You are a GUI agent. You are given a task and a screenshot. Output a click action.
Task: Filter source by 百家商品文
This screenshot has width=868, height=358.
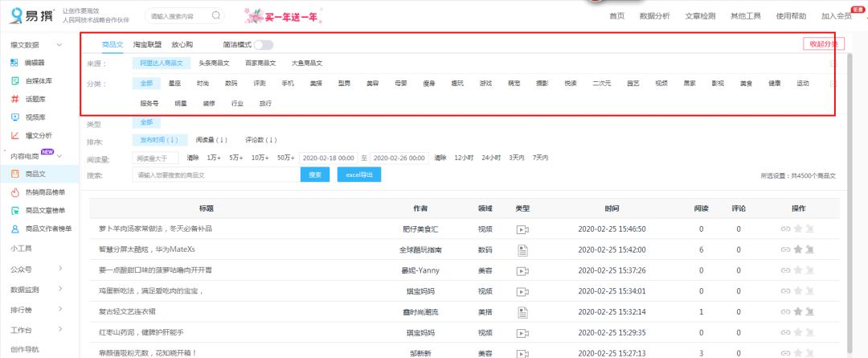[260, 64]
